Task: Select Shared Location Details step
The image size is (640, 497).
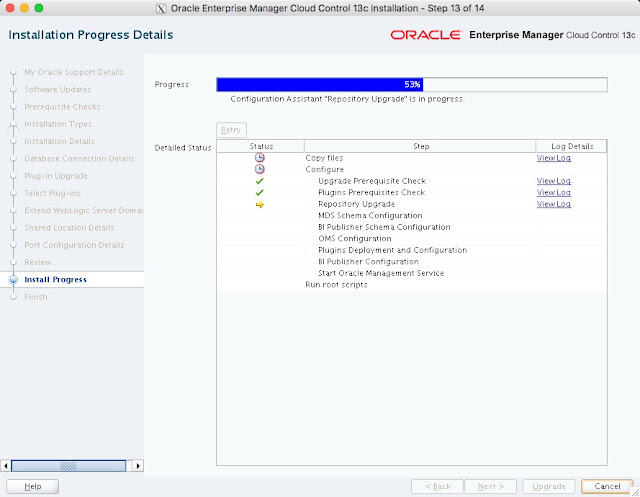Action: click(x=69, y=228)
